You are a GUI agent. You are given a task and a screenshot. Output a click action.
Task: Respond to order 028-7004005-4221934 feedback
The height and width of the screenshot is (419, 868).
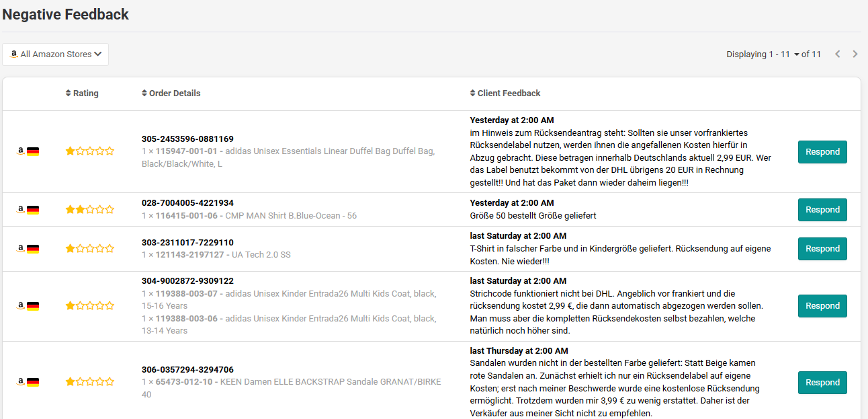click(822, 210)
